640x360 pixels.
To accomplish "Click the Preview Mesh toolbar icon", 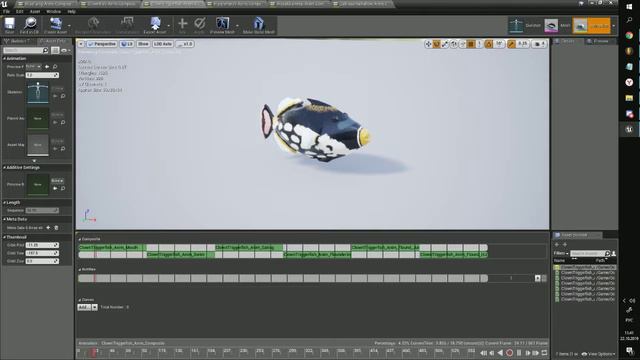I will click(222, 25).
